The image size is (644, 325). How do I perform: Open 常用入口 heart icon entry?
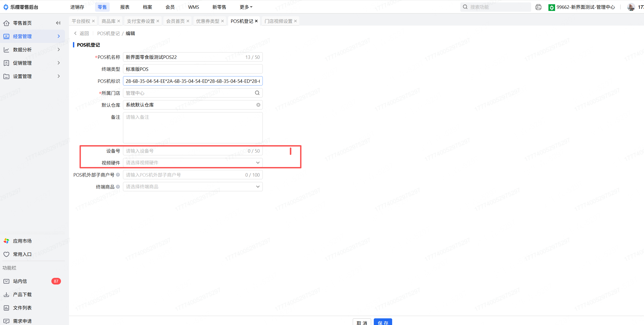coord(22,254)
